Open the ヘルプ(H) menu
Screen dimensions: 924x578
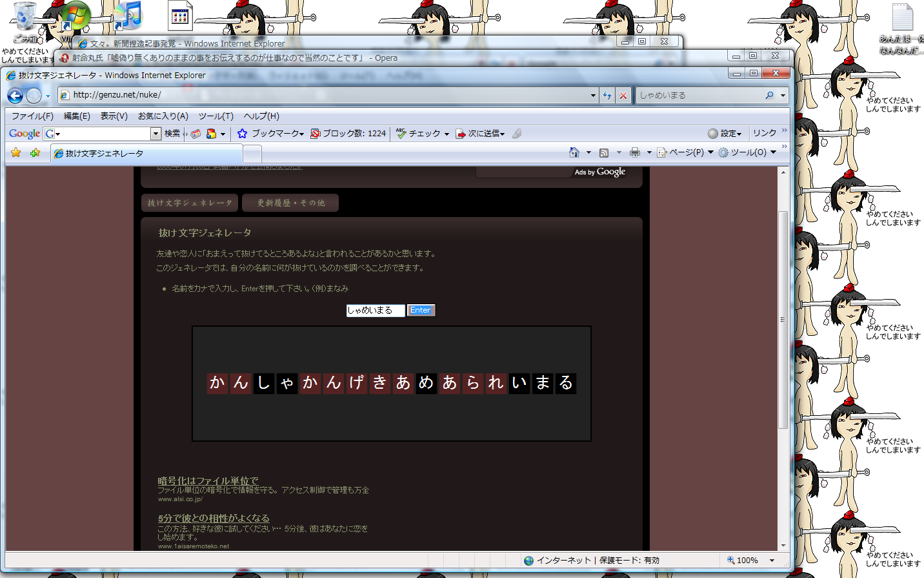tap(261, 116)
